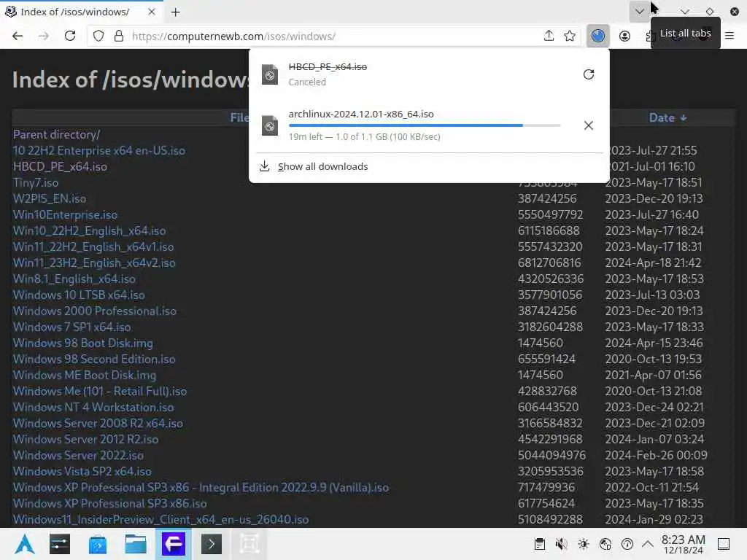Bookmark this page with the star icon
This screenshot has height=560, width=747.
(x=570, y=36)
